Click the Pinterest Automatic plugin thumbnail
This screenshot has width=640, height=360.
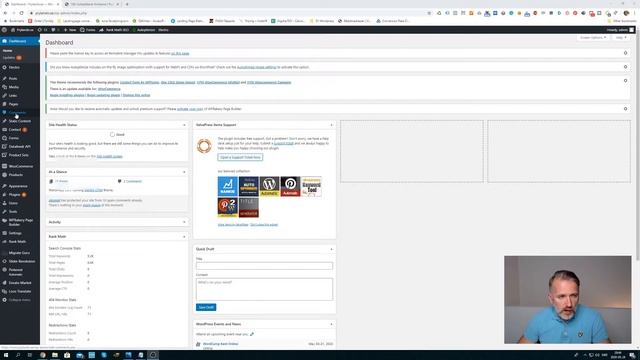[x=290, y=186]
